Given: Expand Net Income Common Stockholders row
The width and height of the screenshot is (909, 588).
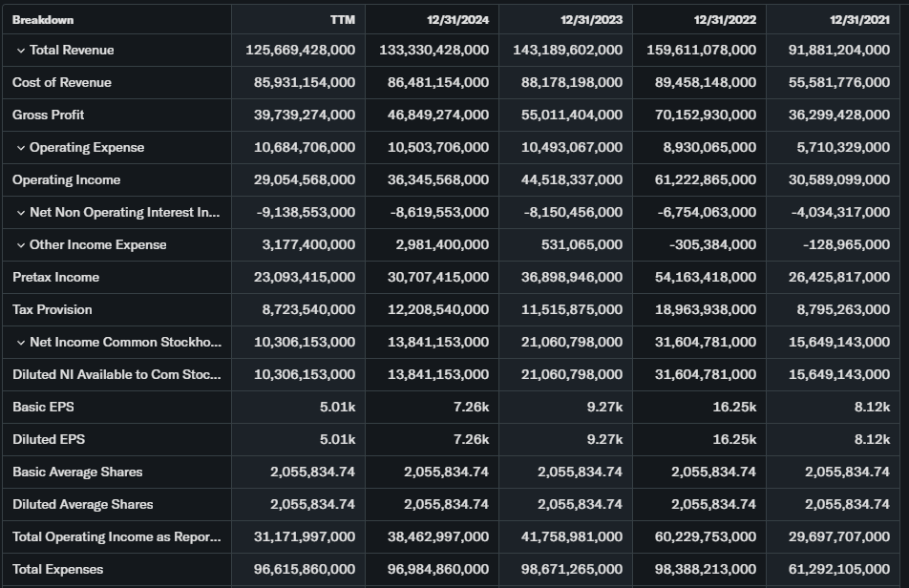Looking at the screenshot, I should click(20, 342).
